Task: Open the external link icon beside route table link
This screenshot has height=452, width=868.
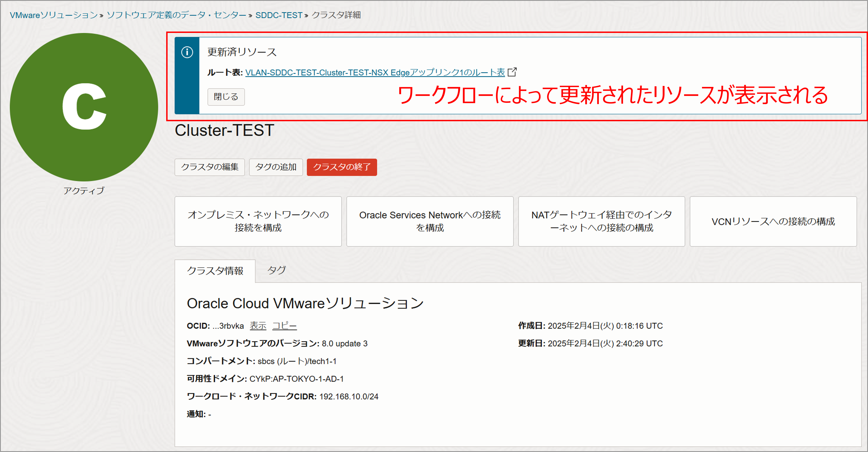Action: pyautogui.click(x=512, y=72)
